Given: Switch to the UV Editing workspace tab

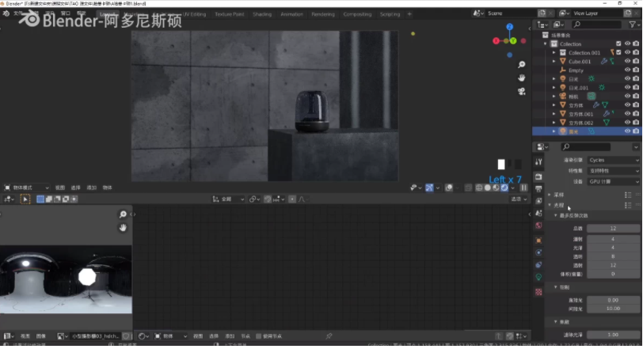Looking at the screenshot, I should (195, 14).
